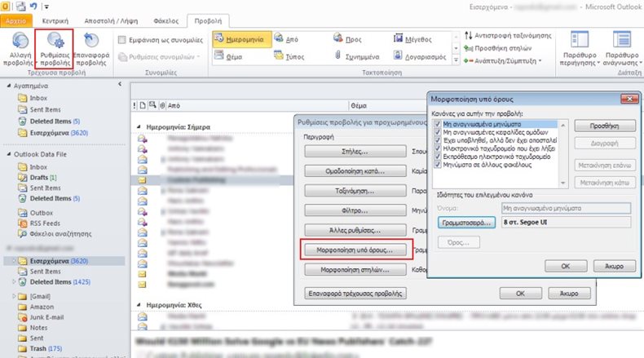Open the Junk E-mail folder

coord(46,317)
